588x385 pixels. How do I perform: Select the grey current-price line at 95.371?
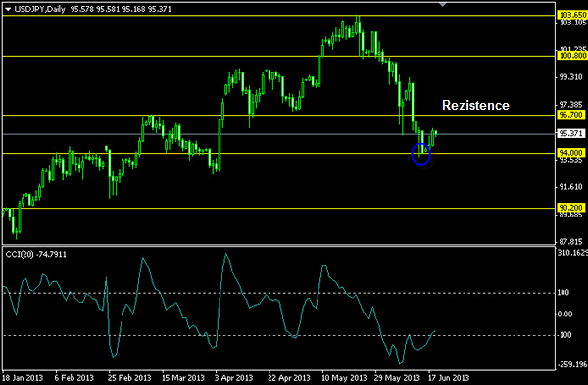[278, 134]
